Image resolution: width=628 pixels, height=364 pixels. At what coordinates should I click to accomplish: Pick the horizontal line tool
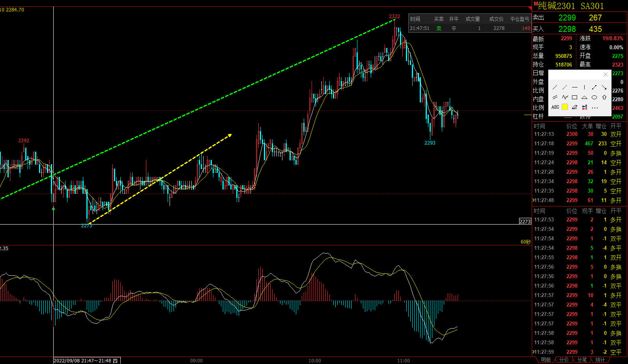point(575,87)
